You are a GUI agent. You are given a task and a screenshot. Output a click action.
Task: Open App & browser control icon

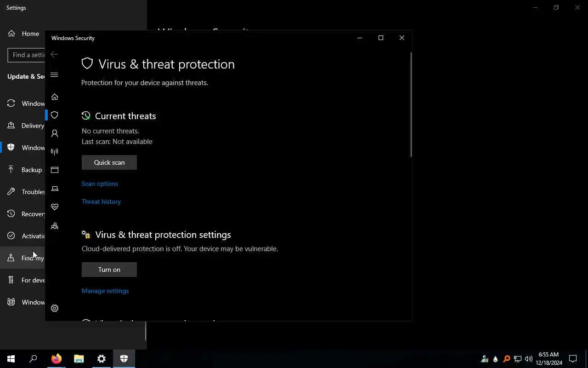[x=55, y=170]
